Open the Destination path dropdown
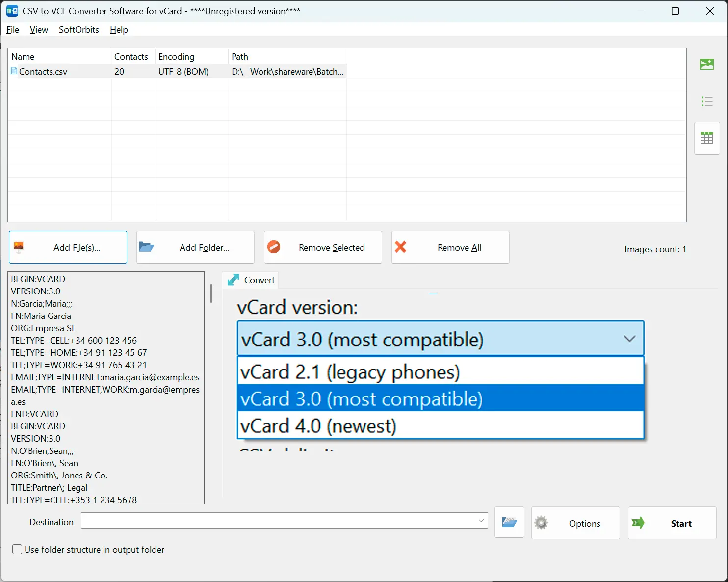 pyautogui.click(x=481, y=521)
